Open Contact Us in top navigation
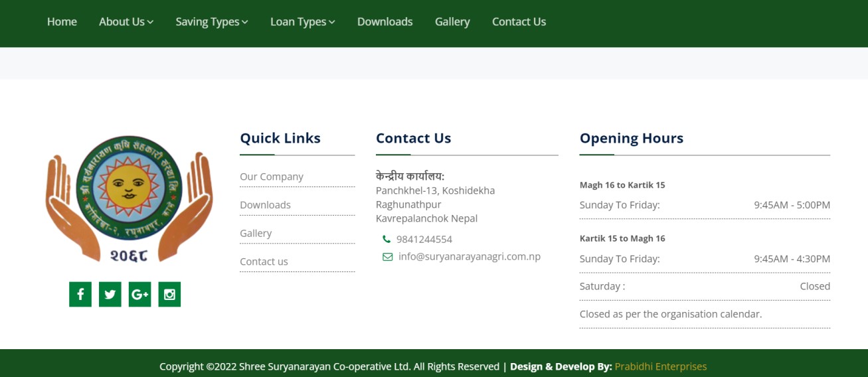 519,22
